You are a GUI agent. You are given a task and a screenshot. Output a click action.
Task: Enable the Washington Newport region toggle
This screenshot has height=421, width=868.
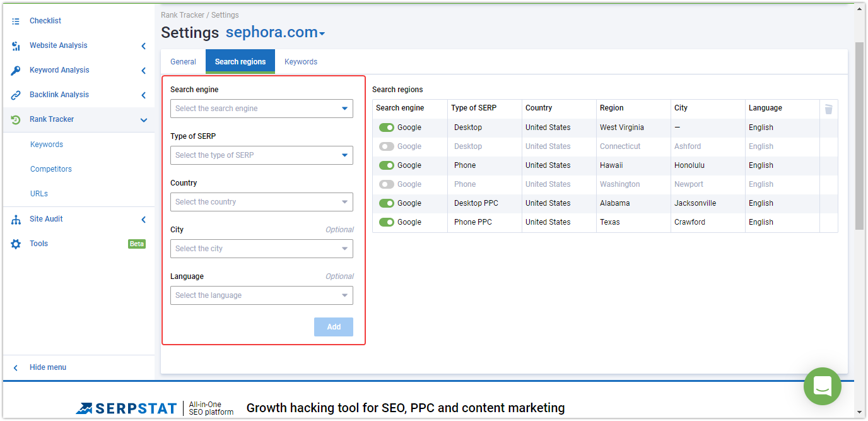click(x=387, y=184)
